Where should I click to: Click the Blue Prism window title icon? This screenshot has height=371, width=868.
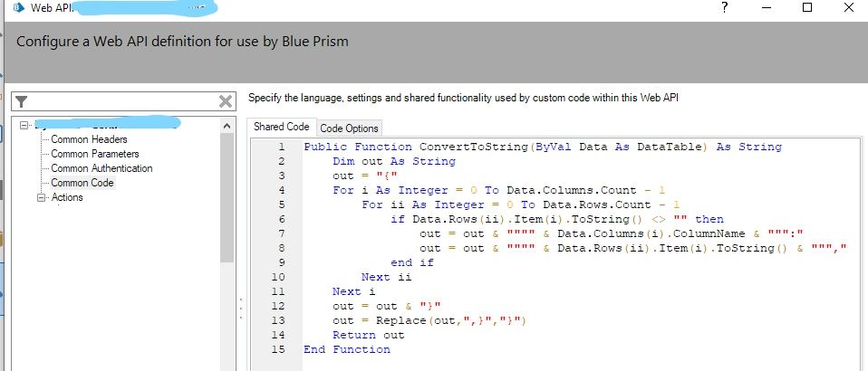(x=19, y=8)
